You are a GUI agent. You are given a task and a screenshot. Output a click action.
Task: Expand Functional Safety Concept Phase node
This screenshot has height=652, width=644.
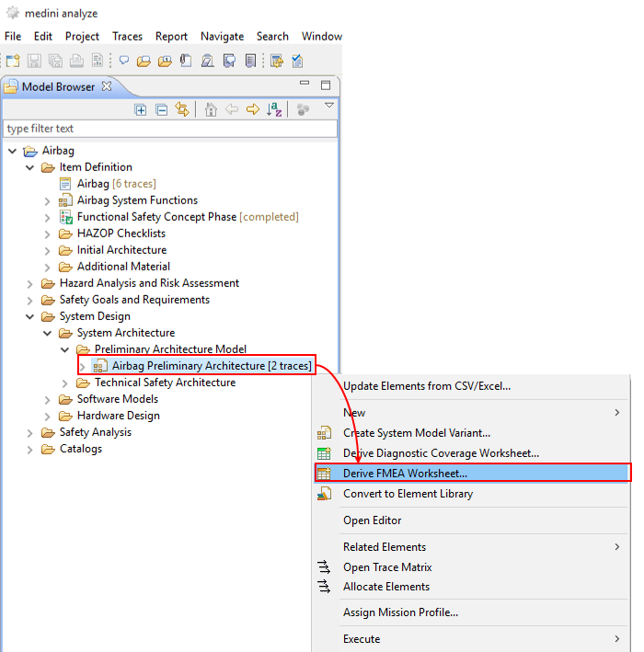tap(48, 218)
